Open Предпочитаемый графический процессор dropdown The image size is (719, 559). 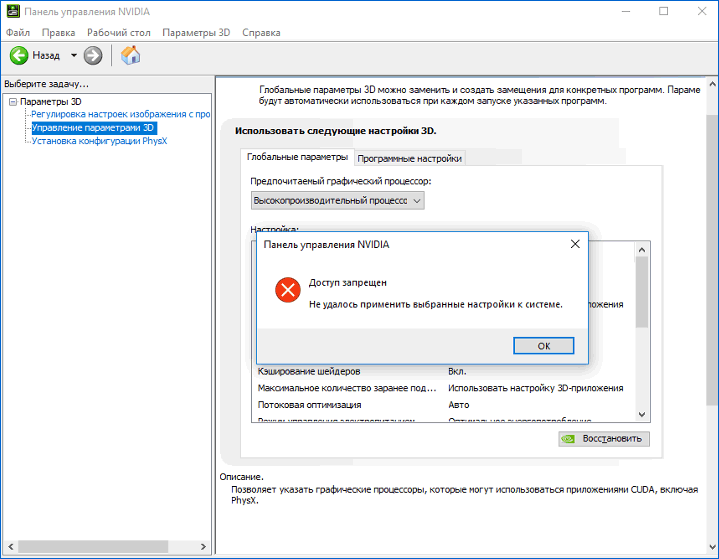pyautogui.click(x=338, y=200)
